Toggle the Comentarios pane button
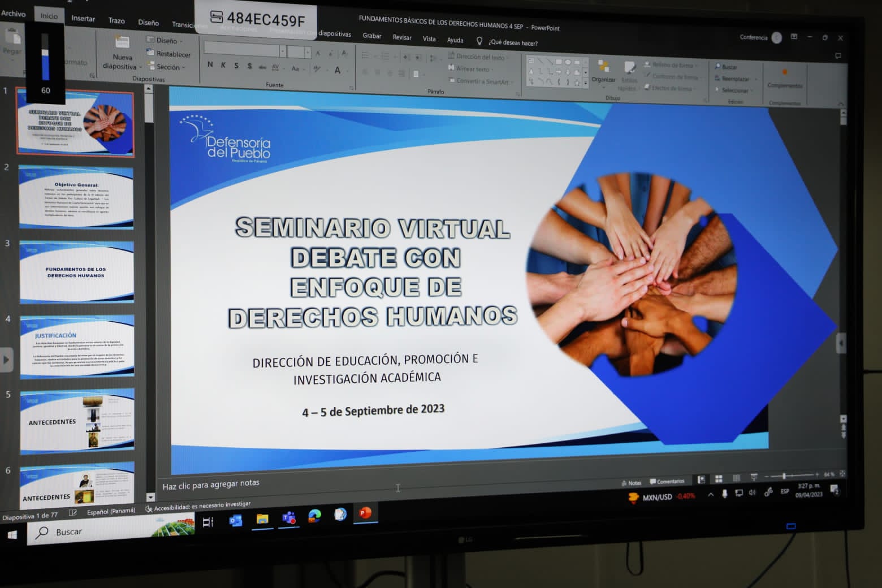The width and height of the screenshot is (882, 588). (x=667, y=482)
